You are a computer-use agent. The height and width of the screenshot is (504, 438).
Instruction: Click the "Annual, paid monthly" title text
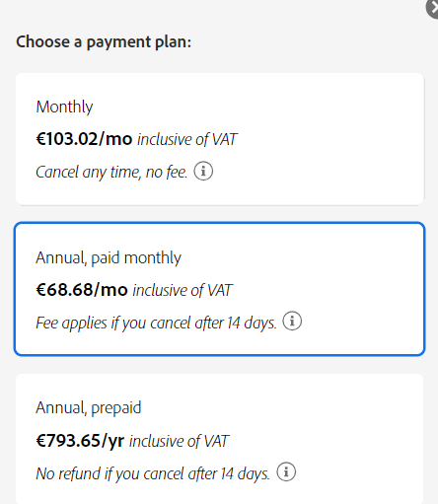point(109,257)
